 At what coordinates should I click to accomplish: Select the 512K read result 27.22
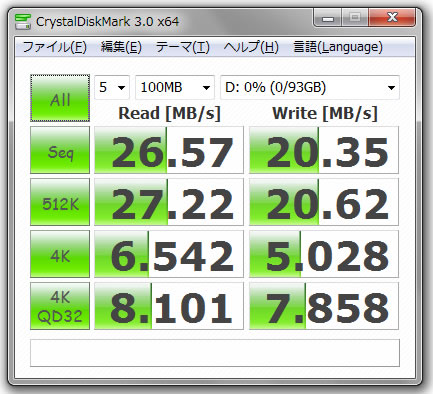(x=169, y=202)
